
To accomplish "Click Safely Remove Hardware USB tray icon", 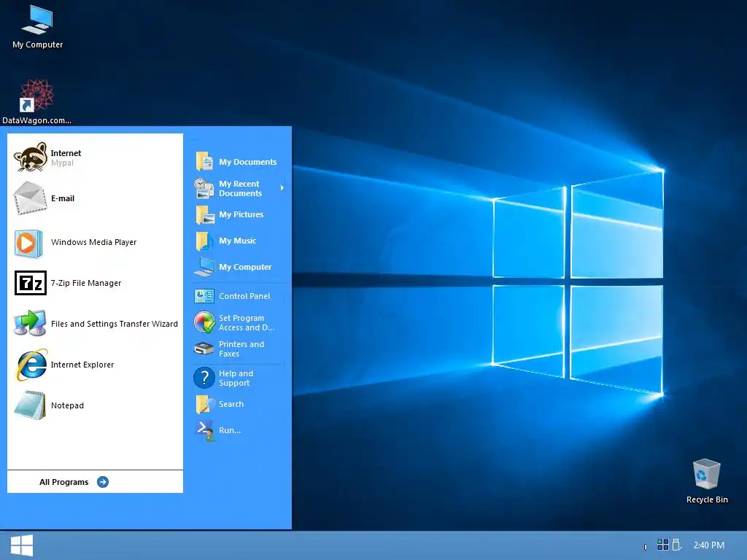I will coord(676,544).
